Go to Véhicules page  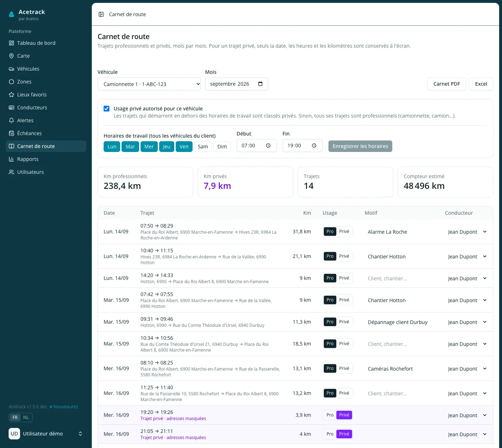click(x=46, y=69)
